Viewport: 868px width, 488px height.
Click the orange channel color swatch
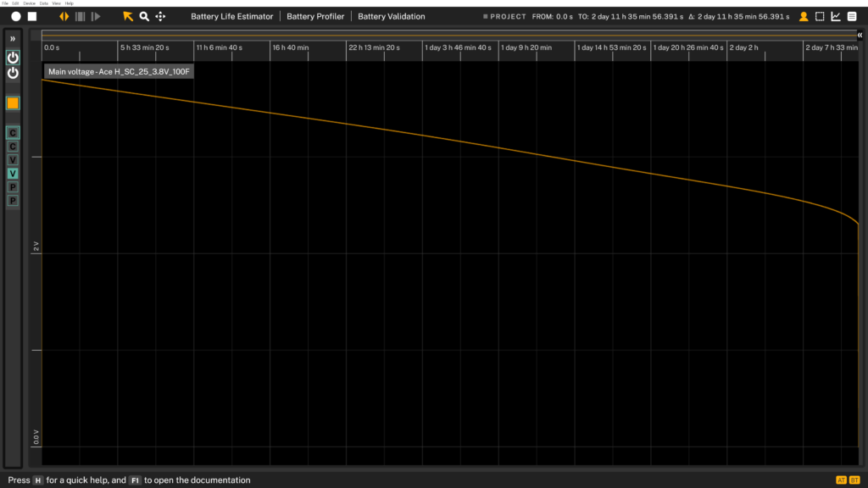coord(12,103)
